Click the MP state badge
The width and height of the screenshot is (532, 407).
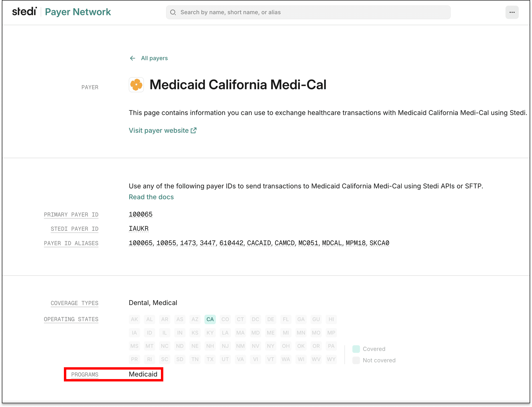(331, 333)
